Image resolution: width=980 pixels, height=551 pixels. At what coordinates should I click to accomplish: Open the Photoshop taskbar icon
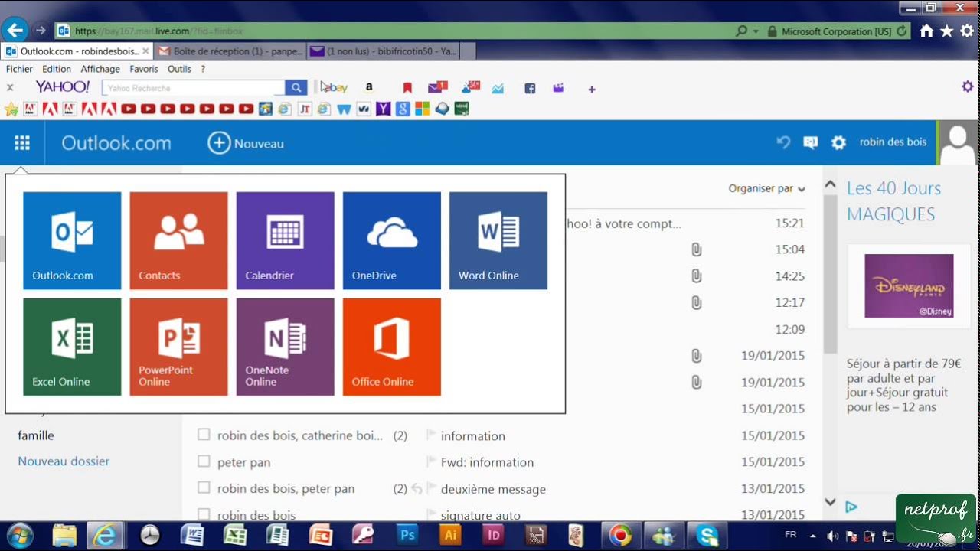[x=407, y=535]
